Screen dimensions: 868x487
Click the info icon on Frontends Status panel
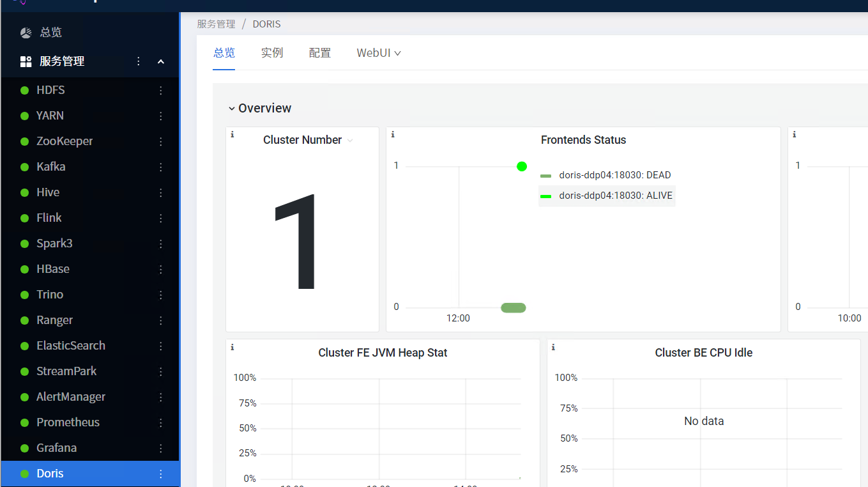click(x=392, y=134)
